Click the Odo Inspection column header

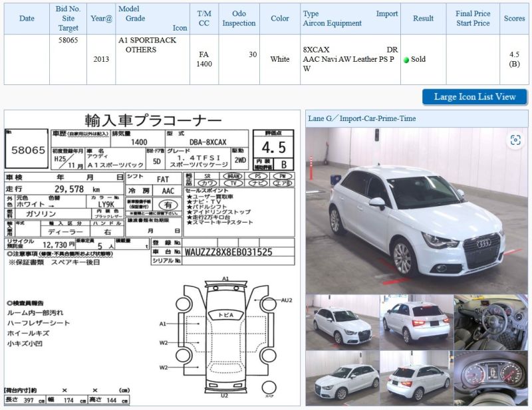click(x=239, y=19)
